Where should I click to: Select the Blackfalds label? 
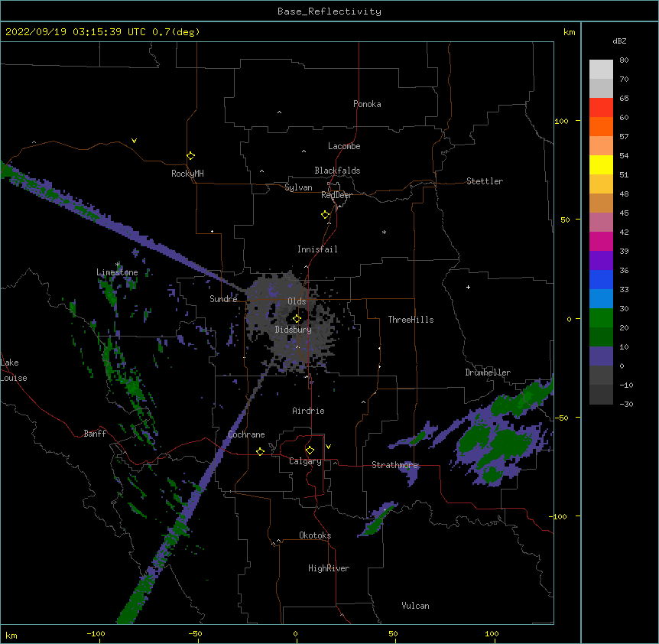[337, 171]
